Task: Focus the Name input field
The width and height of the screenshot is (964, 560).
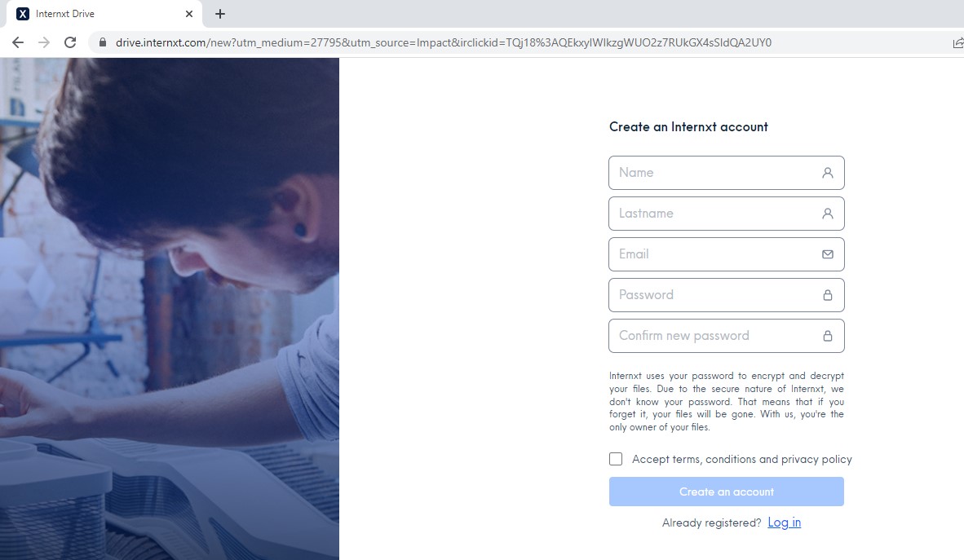Action: point(726,173)
